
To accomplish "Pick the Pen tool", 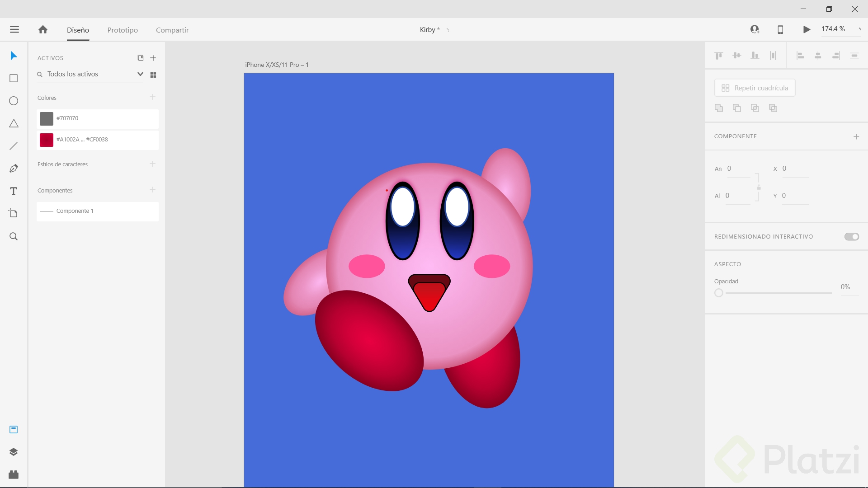I will tap(14, 168).
